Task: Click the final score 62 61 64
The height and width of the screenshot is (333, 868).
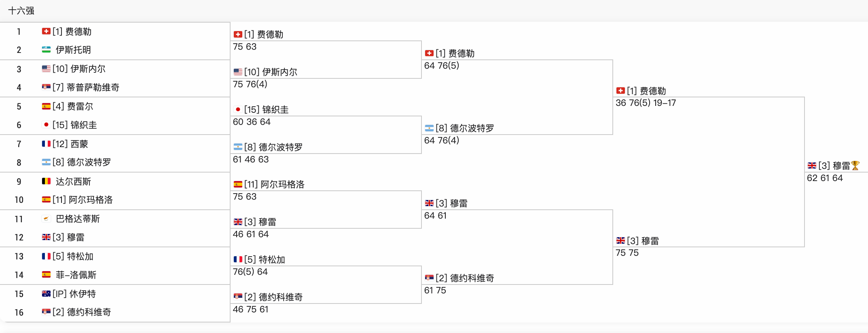Action: pyautogui.click(x=825, y=178)
